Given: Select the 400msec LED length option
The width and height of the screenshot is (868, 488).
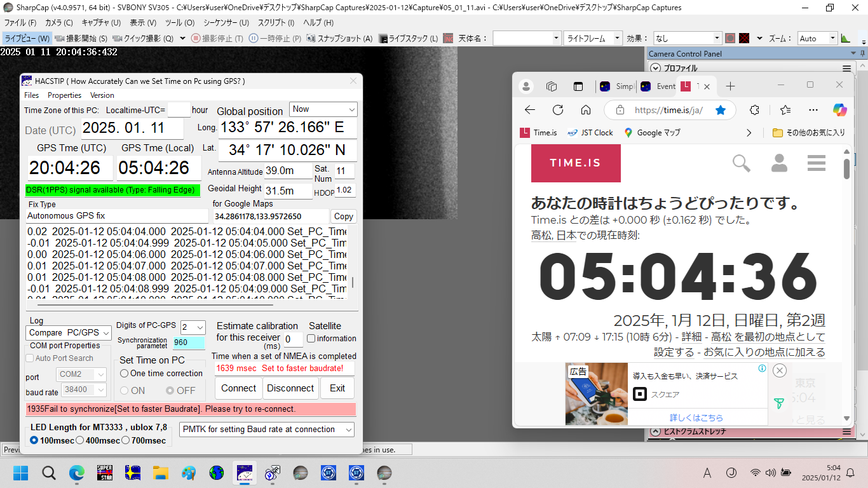Looking at the screenshot, I should click(x=80, y=440).
